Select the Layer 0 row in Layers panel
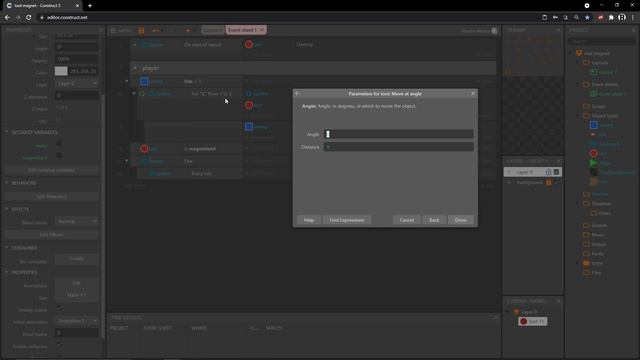This screenshot has width=640, height=360. click(x=533, y=172)
